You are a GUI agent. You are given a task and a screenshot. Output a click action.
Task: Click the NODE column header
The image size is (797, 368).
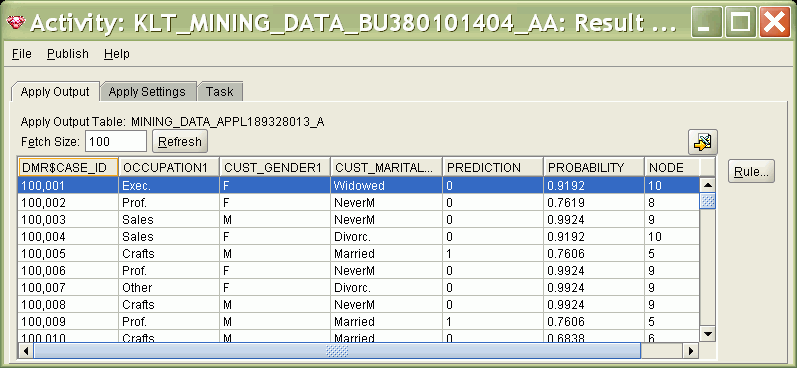[x=672, y=167]
